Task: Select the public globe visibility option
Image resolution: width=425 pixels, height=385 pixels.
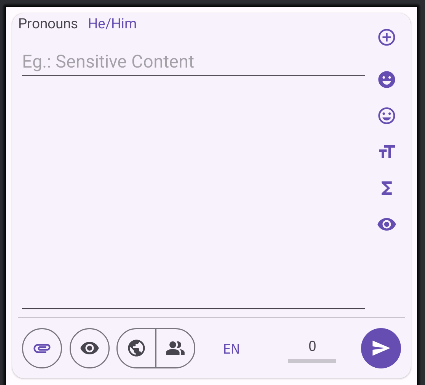Action: (x=136, y=348)
